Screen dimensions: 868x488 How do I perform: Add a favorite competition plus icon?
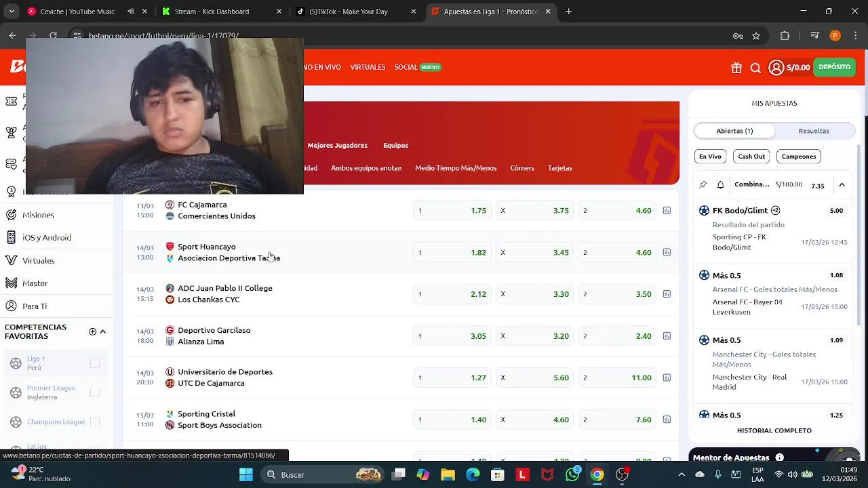(x=92, y=331)
